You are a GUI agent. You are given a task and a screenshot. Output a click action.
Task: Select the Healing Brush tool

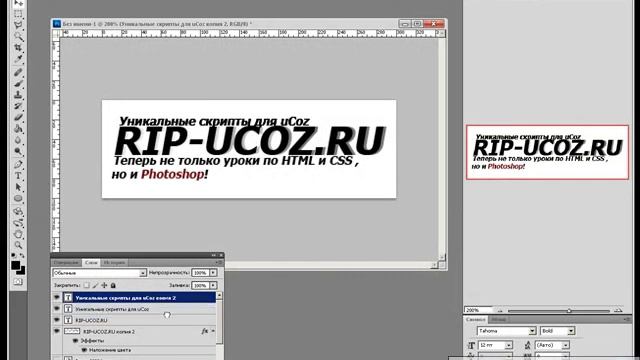18,73
